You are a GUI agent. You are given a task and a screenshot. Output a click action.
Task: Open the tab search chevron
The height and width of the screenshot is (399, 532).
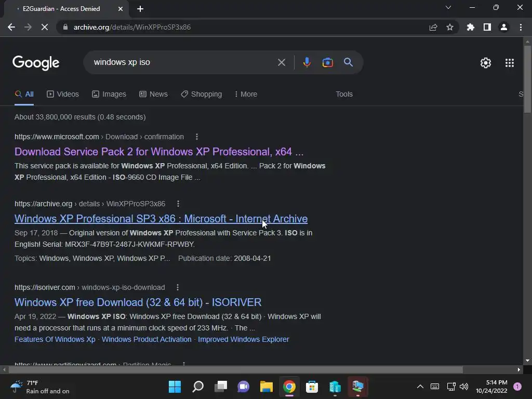tap(448, 7)
